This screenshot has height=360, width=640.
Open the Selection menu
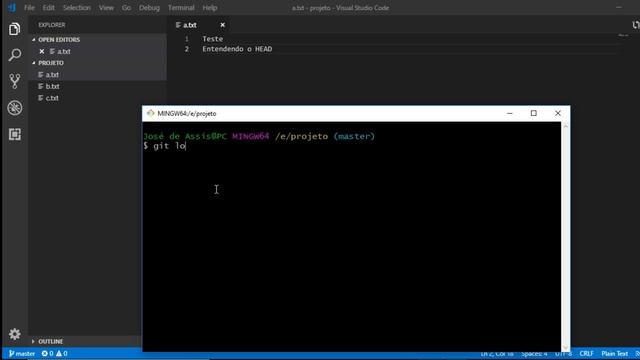tap(77, 8)
